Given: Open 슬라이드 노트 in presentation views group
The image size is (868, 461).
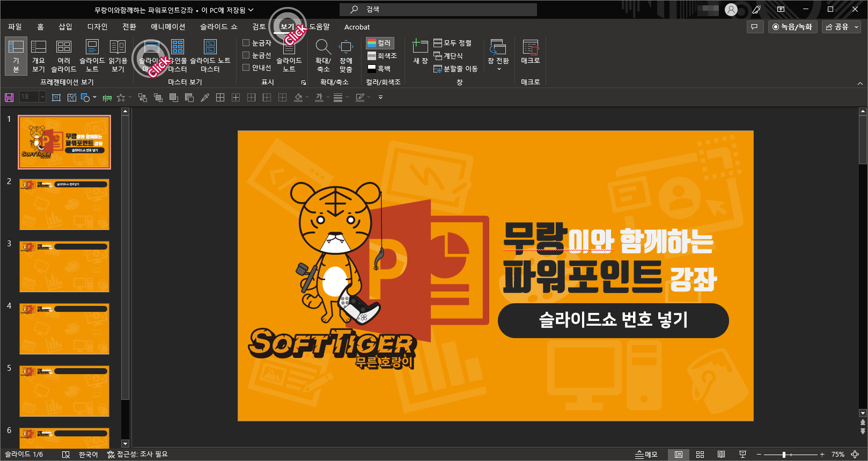Looking at the screenshot, I should [92, 56].
